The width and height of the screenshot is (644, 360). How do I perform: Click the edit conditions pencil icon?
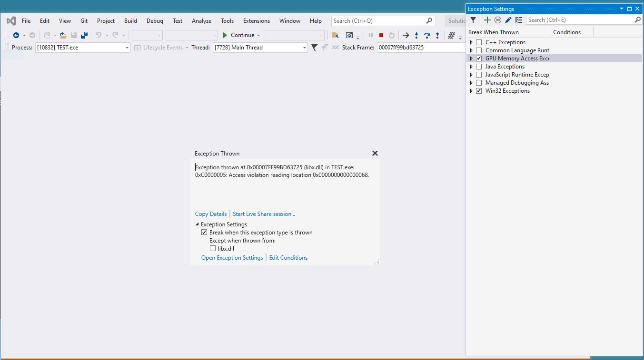click(508, 20)
